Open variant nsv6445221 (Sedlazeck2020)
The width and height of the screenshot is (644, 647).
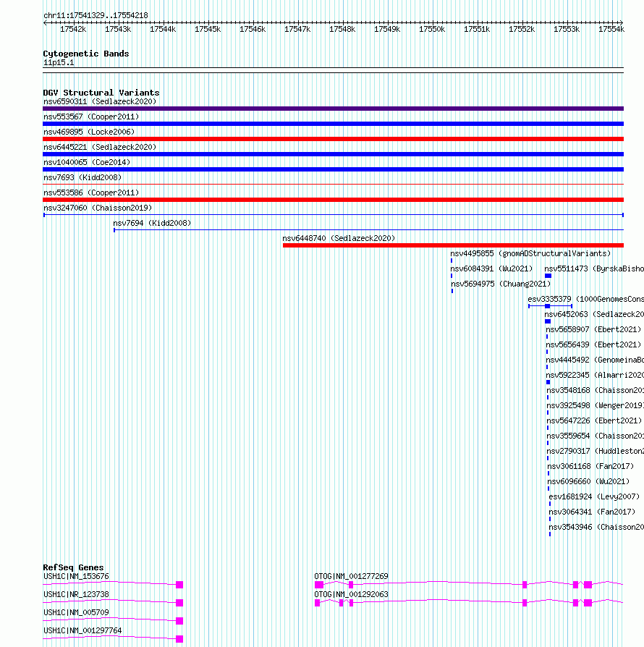pyautogui.click(x=100, y=148)
